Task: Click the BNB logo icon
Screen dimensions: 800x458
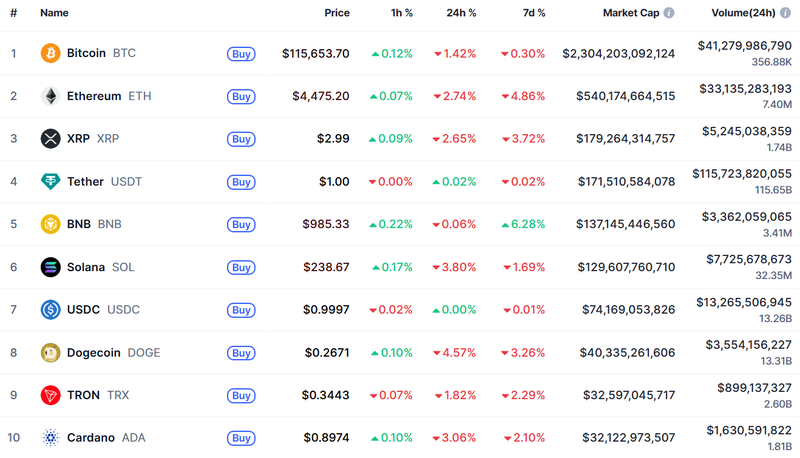Action: [50, 224]
